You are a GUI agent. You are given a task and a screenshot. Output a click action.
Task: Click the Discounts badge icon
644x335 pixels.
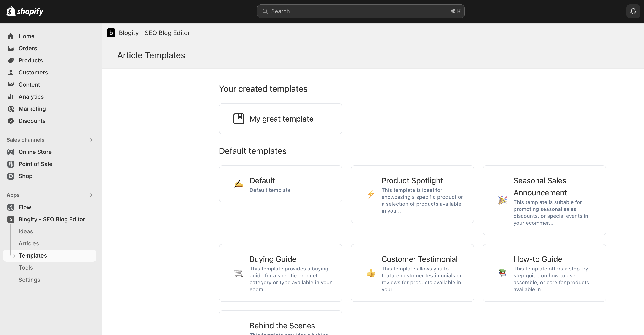[x=11, y=121]
